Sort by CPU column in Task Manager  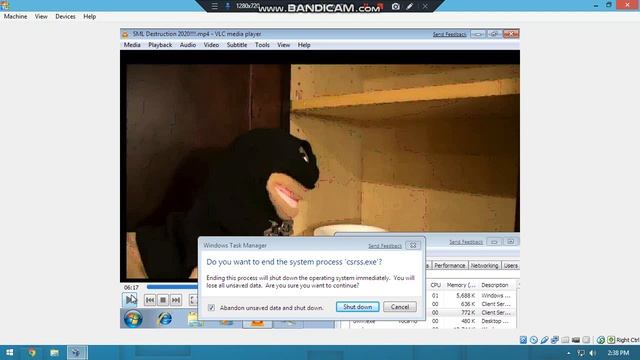(x=435, y=285)
